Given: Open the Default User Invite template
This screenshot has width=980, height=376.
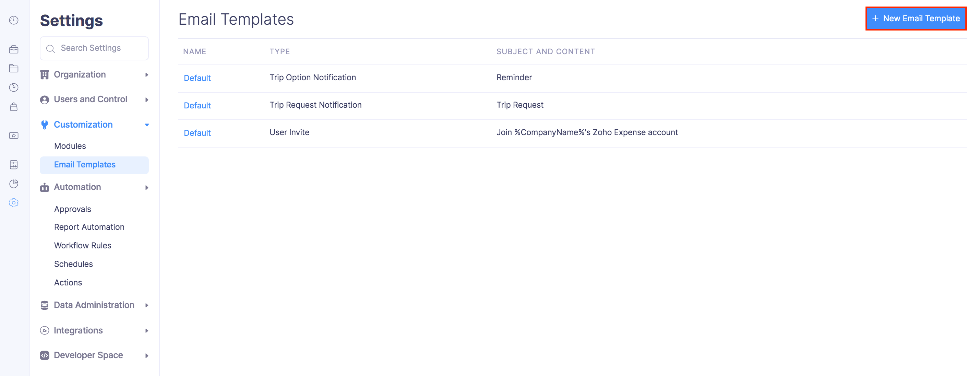Looking at the screenshot, I should (x=197, y=132).
